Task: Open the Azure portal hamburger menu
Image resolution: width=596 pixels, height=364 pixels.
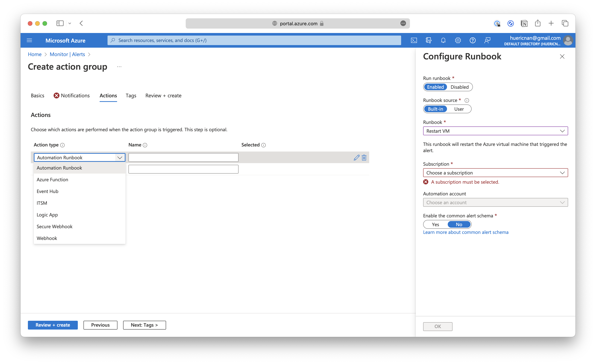Action: (29, 40)
